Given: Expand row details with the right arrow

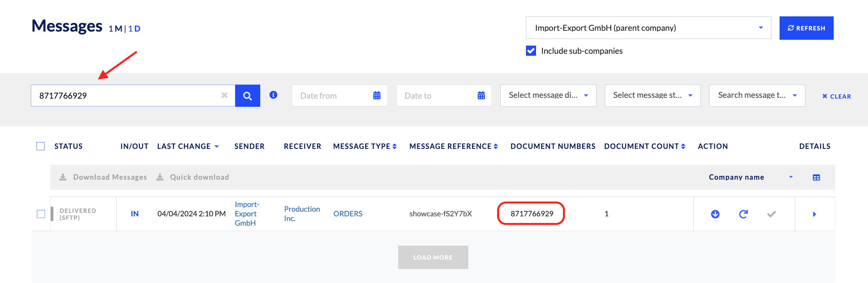Looking at the screenshot, I should [x=815, y=214].
